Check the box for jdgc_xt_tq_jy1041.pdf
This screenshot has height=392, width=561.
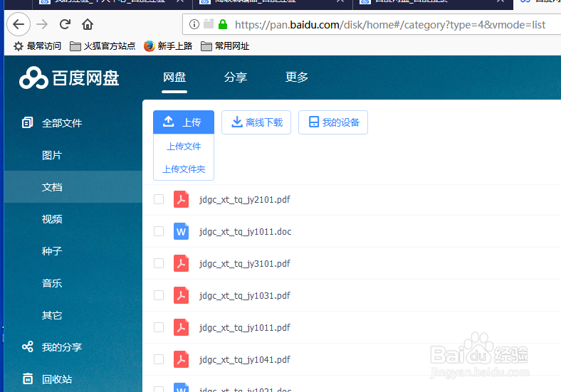(159, 359)
